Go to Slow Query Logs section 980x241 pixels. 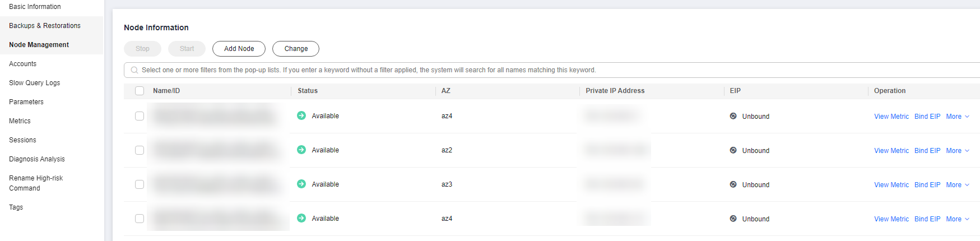(x=35, y=83)
